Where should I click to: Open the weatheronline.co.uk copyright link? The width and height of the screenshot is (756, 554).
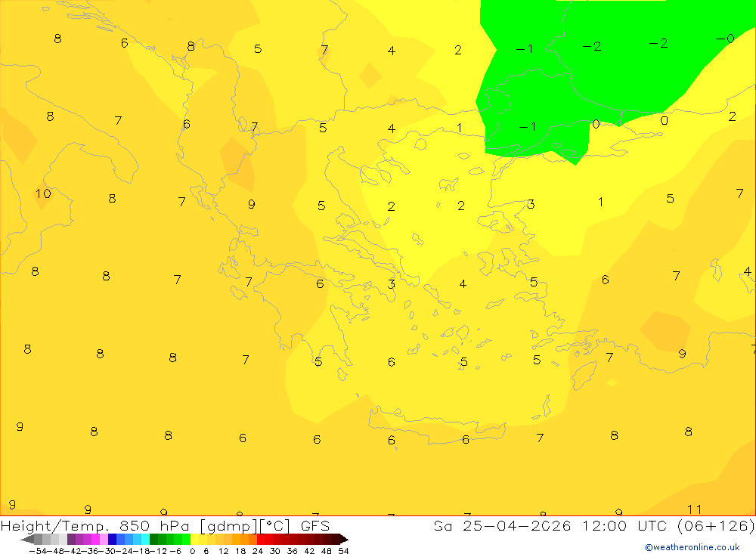692,547
